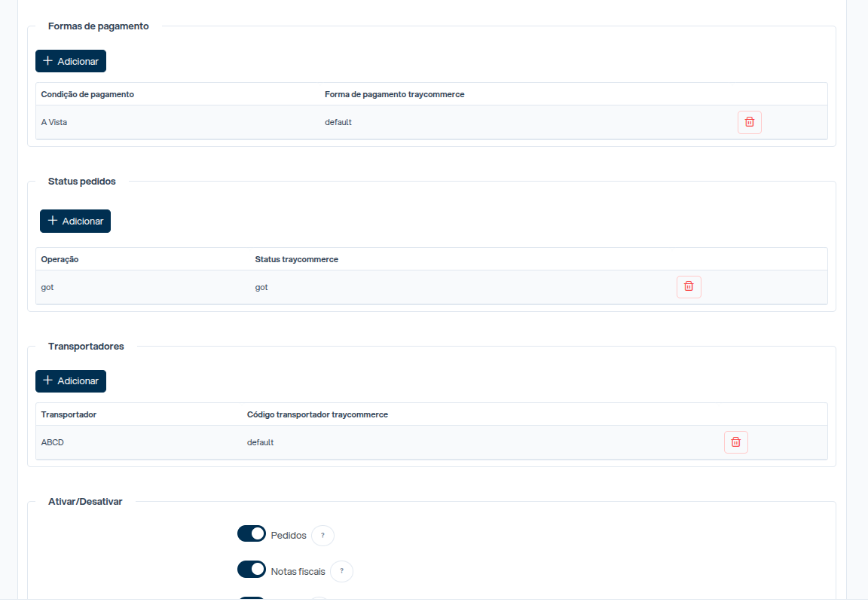Viewport: 868px width, 605px height.
Task: Click 'got' in Status traycommerce column
Action: pos(261,287)
